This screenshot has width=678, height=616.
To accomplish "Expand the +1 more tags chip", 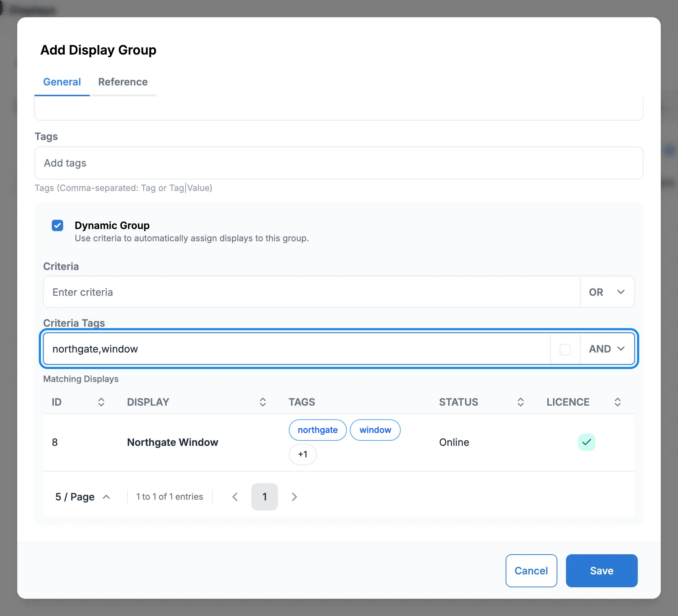I will (303, 454).
